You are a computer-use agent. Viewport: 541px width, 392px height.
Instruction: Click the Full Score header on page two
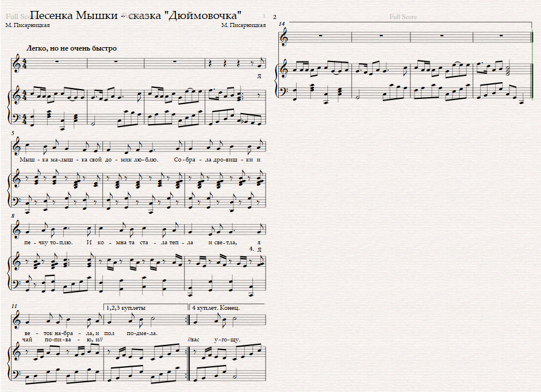403,17
